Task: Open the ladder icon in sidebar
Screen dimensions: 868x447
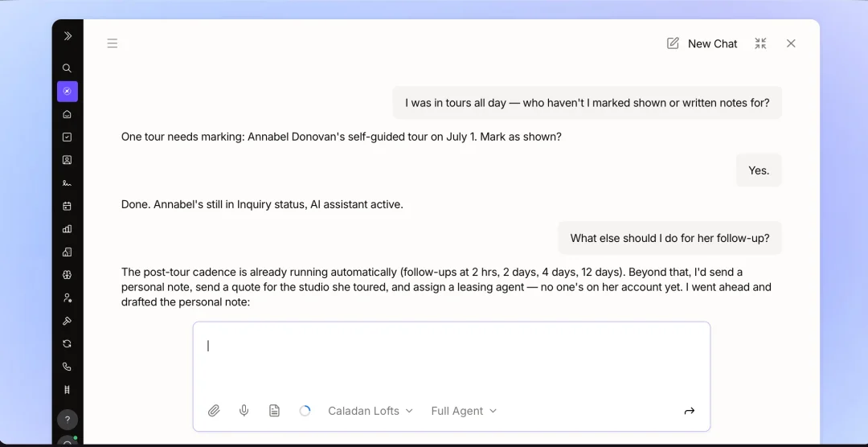Action: point(67,389)
